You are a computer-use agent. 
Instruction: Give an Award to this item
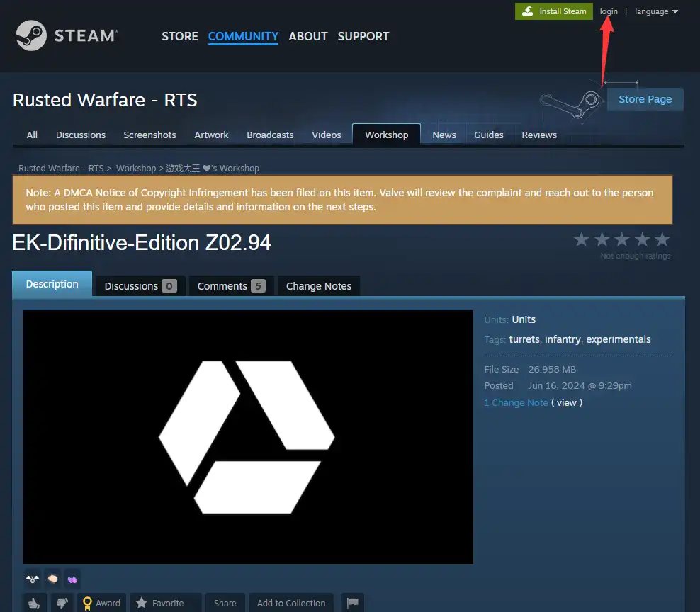(x=102, y=603)
